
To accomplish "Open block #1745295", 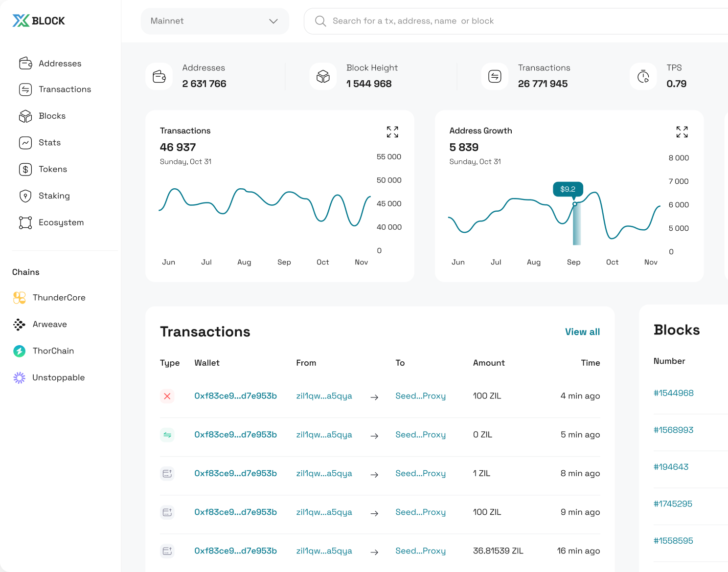I will [673, 504].
